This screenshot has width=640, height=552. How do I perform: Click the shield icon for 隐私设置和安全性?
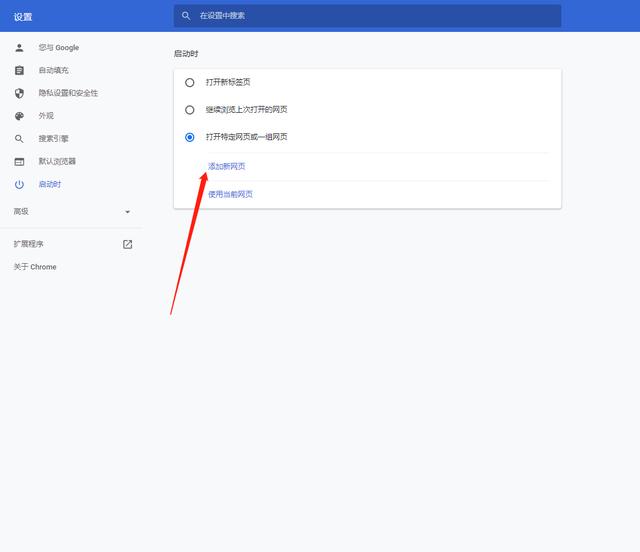(x=19, y=93)
